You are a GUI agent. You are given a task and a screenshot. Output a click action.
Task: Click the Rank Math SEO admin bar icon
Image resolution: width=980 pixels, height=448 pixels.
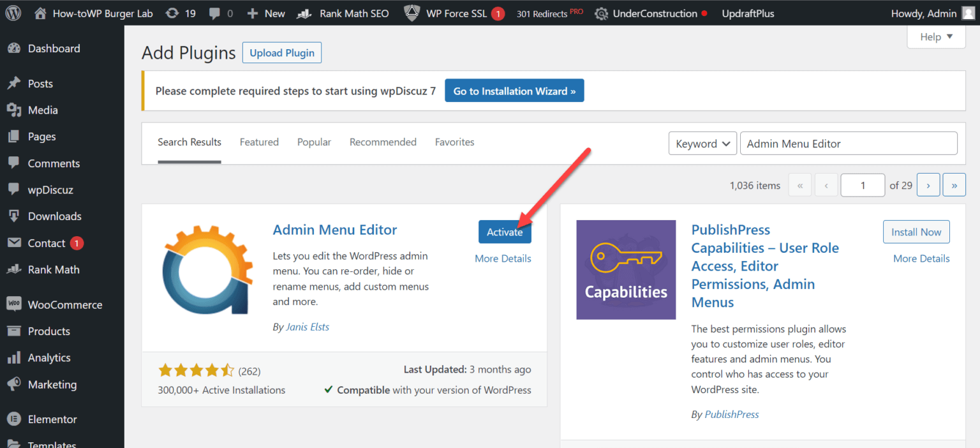click(x=304, y=13)
